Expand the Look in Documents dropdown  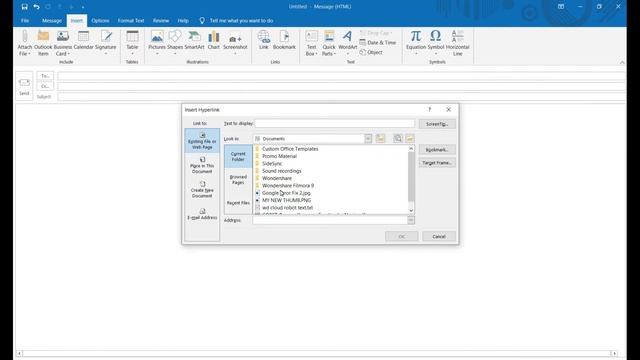[368, 139]
